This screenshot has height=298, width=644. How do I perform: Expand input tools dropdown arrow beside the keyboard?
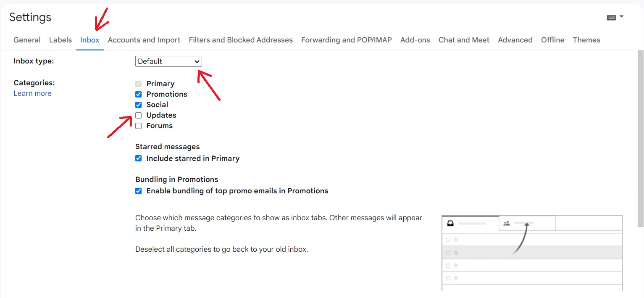click(622, 17)
